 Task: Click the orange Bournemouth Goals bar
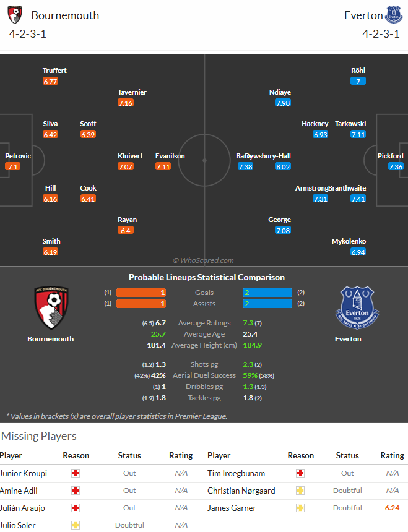pyautogui.click(x=141, y=293)
